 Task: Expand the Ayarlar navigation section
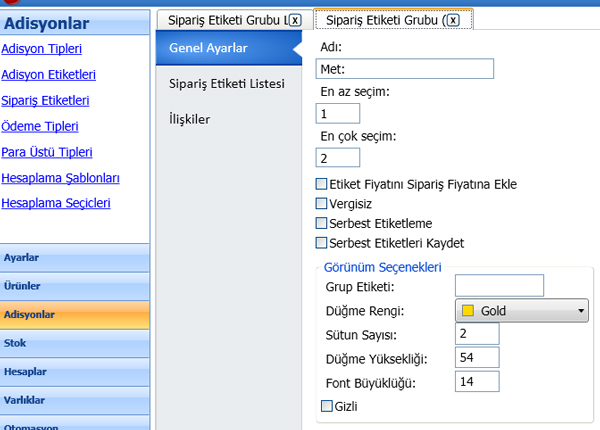click(x=75, y=257)
